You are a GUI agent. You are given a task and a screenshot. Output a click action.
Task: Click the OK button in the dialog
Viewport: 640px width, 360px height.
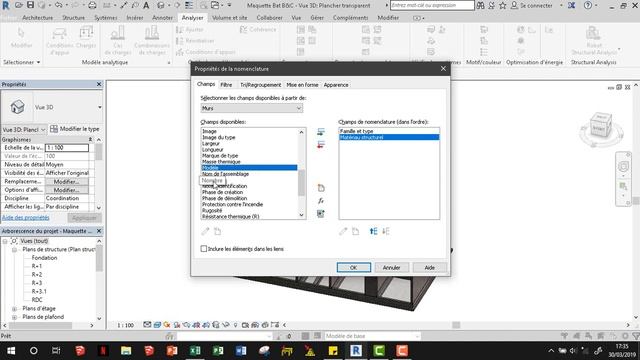353,267
